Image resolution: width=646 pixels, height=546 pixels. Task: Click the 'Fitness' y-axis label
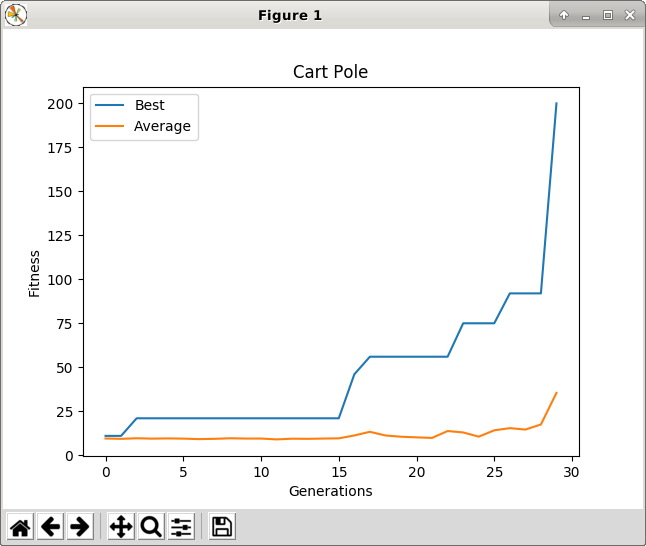coord(35,273)
